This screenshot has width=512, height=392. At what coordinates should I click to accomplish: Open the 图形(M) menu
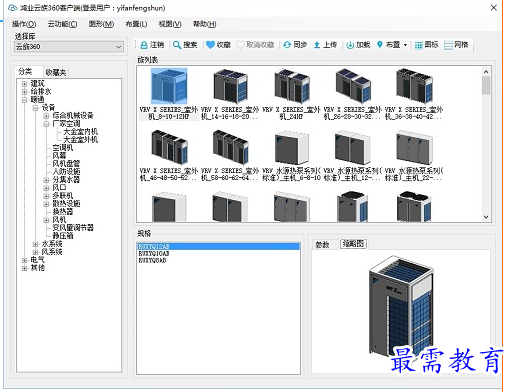[x=101, y=24]
